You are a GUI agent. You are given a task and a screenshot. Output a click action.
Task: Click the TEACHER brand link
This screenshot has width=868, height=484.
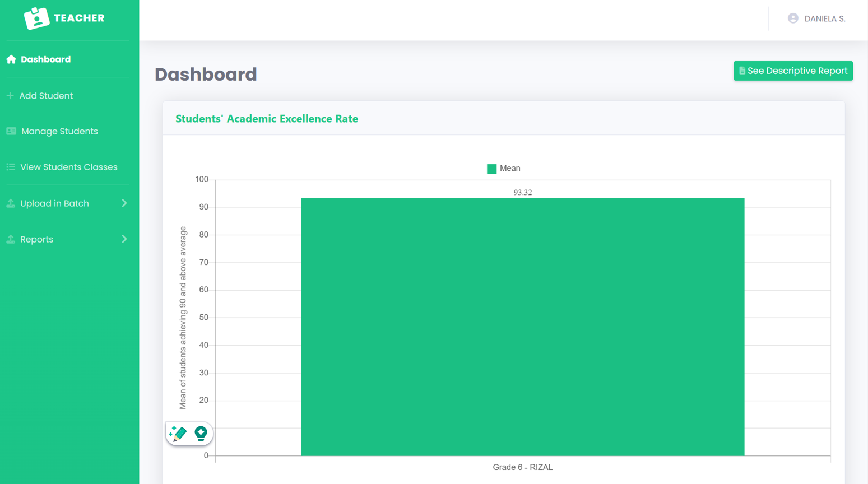click(79, 18)
